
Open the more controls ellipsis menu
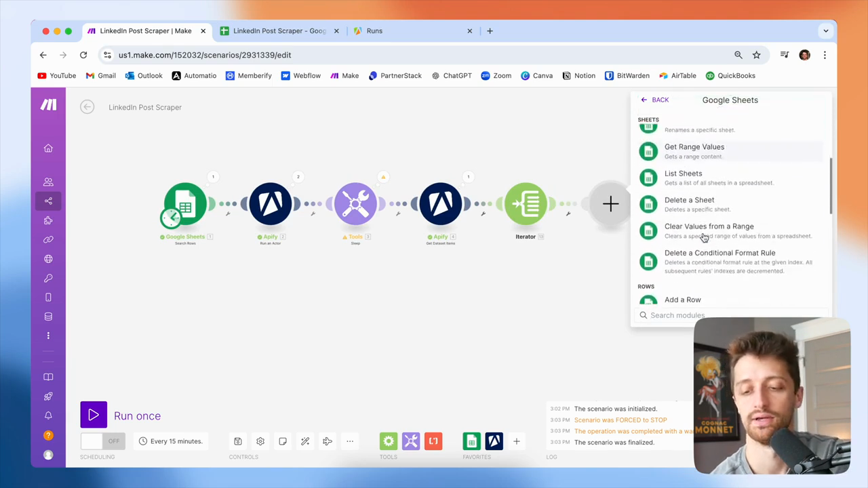tap(350, 441)
